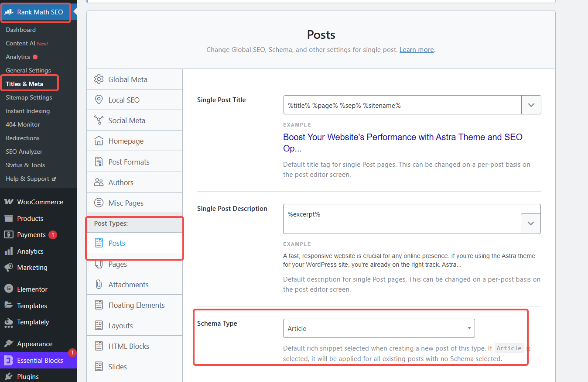Open Sitemap Settings in Rank Math menu
The height and width of the screenshot is (382, 588).
(29, 97)
